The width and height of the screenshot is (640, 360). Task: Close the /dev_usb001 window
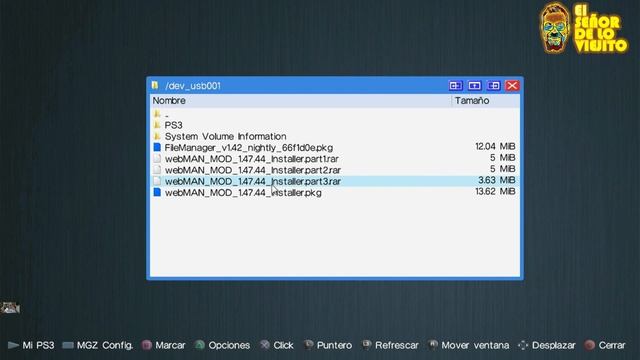(x=512, y=85)
